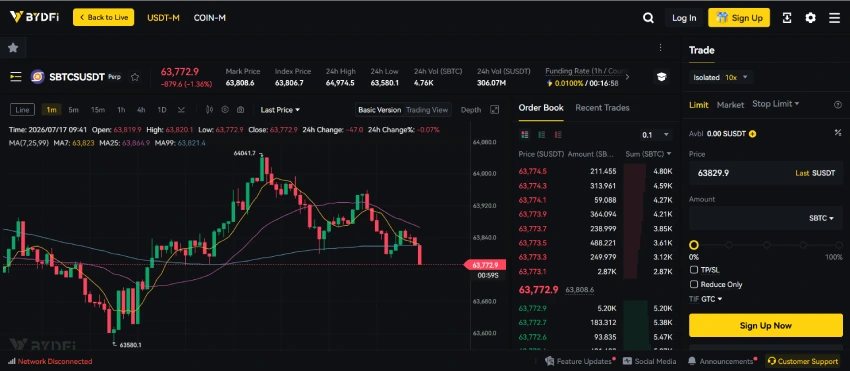The height and width of the screenshot is (371, 850).
Task: Open the Stop Limit dropdown
Action: tap(776, 104)
